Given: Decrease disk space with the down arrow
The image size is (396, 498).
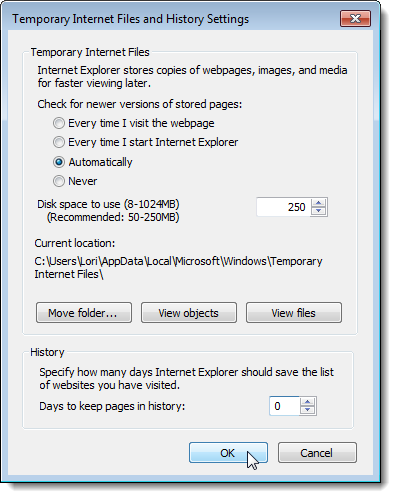Looking at the screenshot, I should point(319,211).
